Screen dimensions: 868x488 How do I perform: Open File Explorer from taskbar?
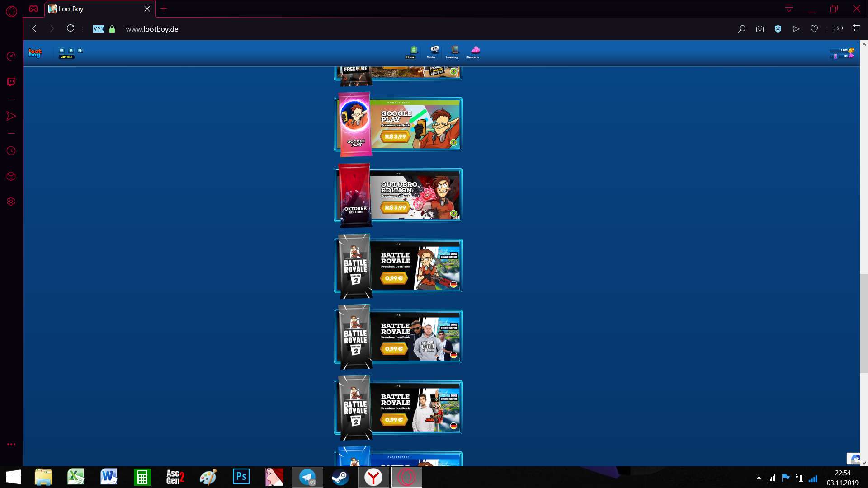click(x=43, y=477)
